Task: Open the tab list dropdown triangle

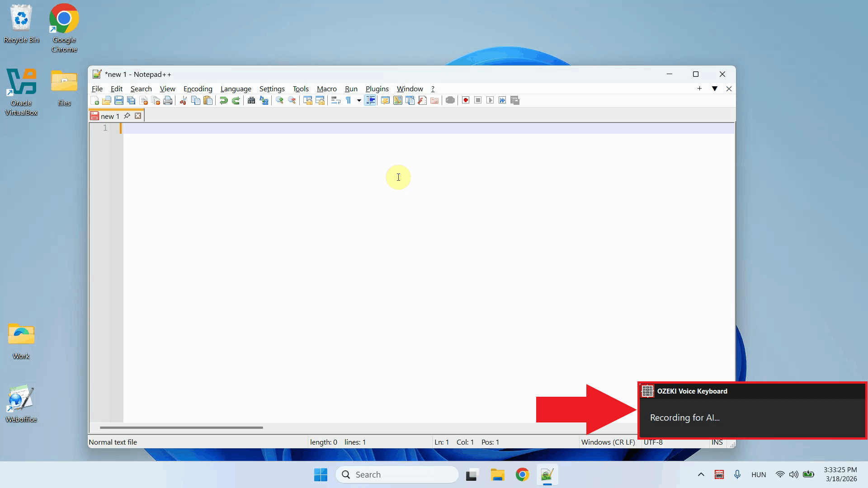Action: pos(715,89)
